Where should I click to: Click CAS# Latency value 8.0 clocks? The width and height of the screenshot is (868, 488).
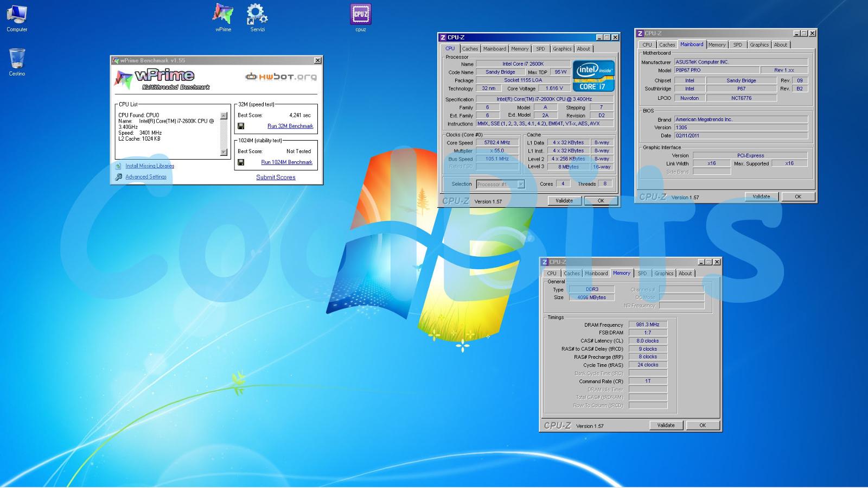tap(648, 341)
